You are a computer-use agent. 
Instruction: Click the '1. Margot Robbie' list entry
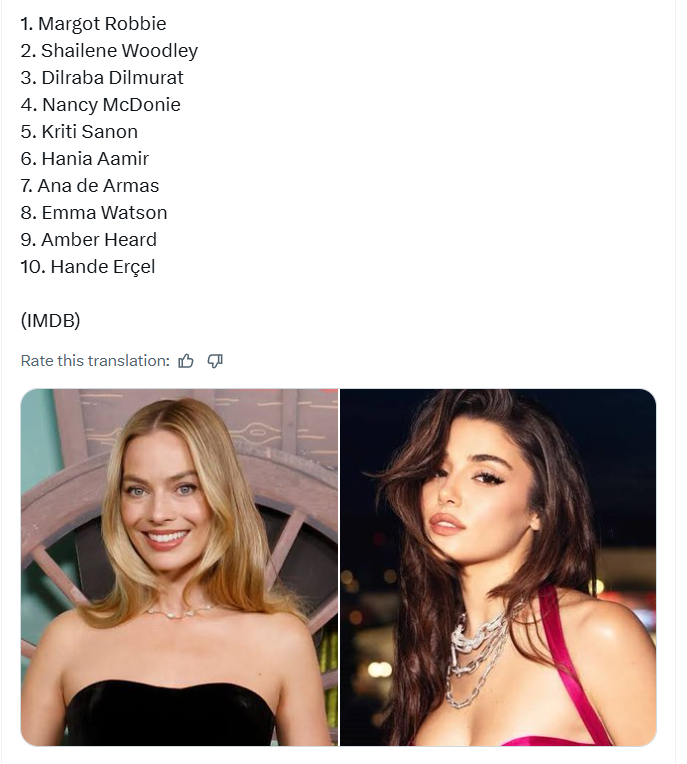(x=93, y=23)
